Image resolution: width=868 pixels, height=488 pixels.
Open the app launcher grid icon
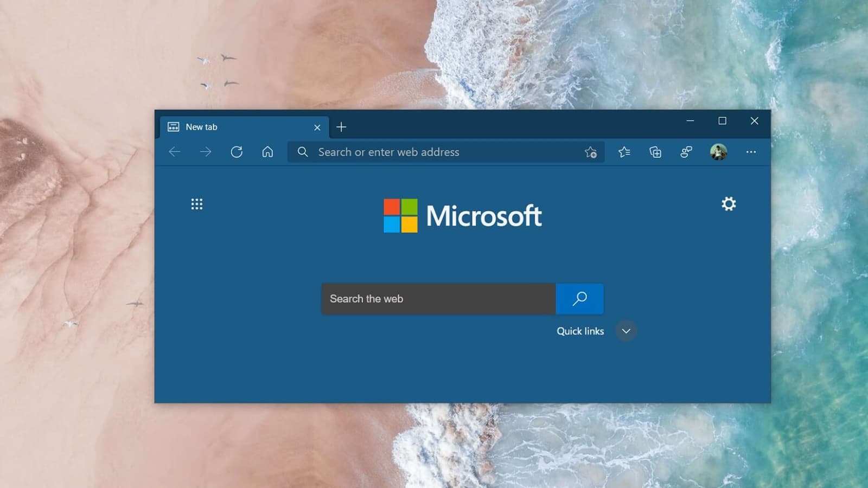(197, 204)
